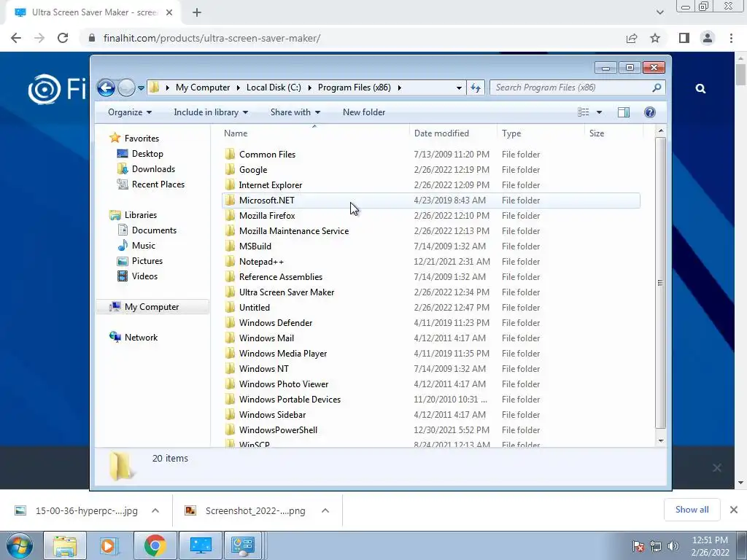Viewport: 747px width, 560px height.
Task: Close the downloads bar
Action: click(734, 510)
